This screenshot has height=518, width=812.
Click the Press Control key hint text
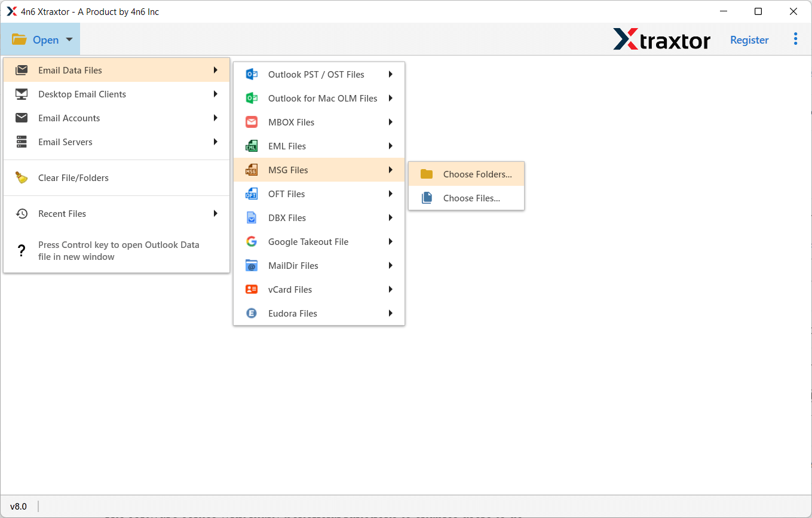(119, 250)
